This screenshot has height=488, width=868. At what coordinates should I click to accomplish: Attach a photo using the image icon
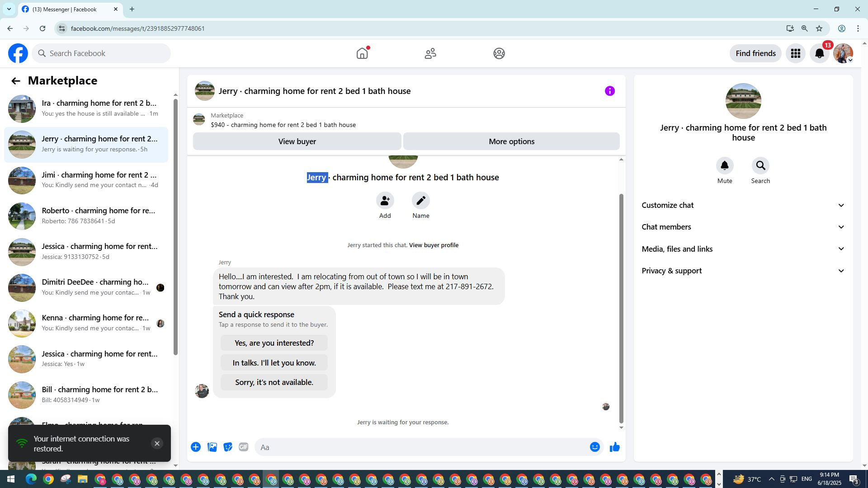[212, 447]
